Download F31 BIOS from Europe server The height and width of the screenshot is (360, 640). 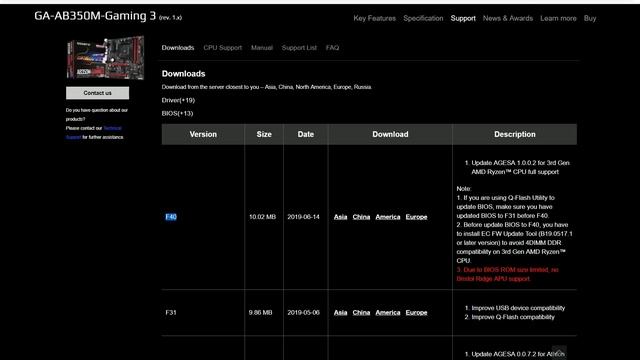coord(416,312)
